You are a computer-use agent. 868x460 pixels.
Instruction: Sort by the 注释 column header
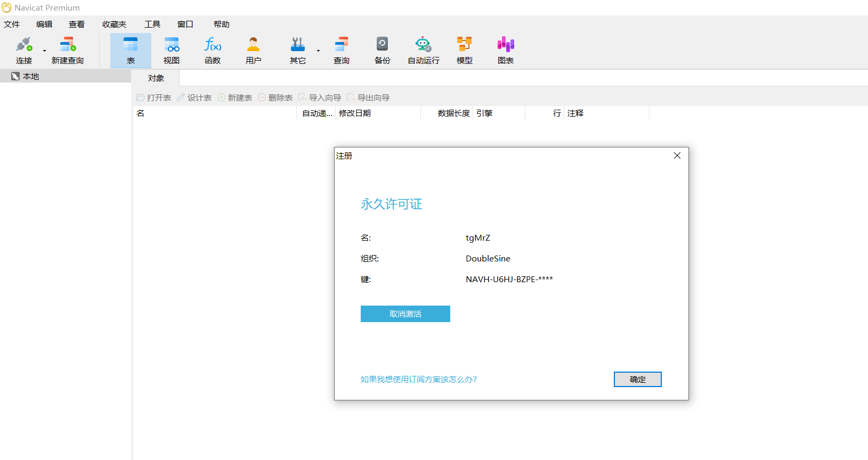(x=607, y=113)
